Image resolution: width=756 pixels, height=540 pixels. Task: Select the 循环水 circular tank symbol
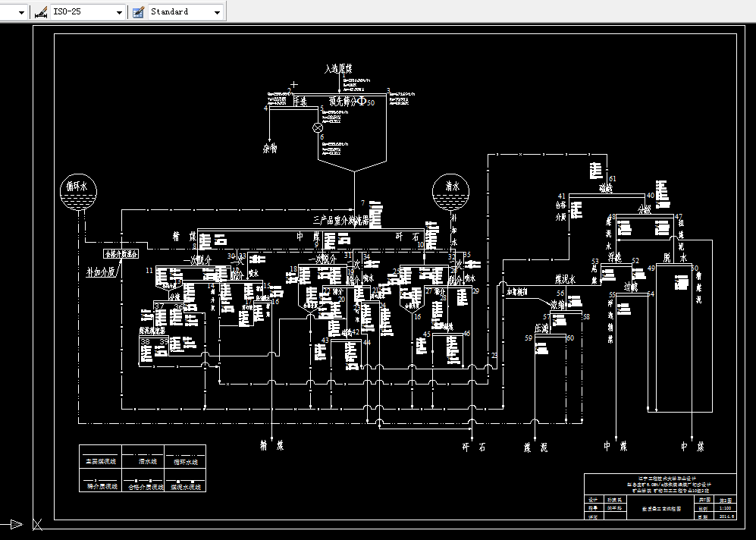tap(78, 192)
